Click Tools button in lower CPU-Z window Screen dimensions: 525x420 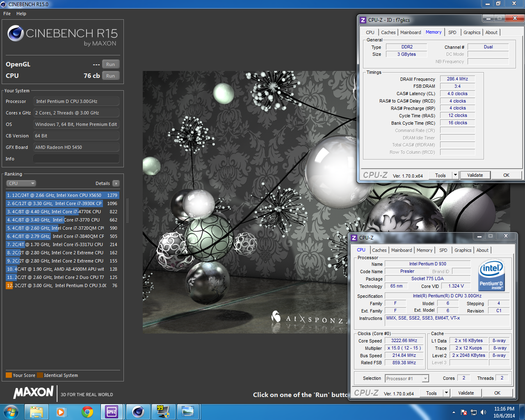click(431, 393)
